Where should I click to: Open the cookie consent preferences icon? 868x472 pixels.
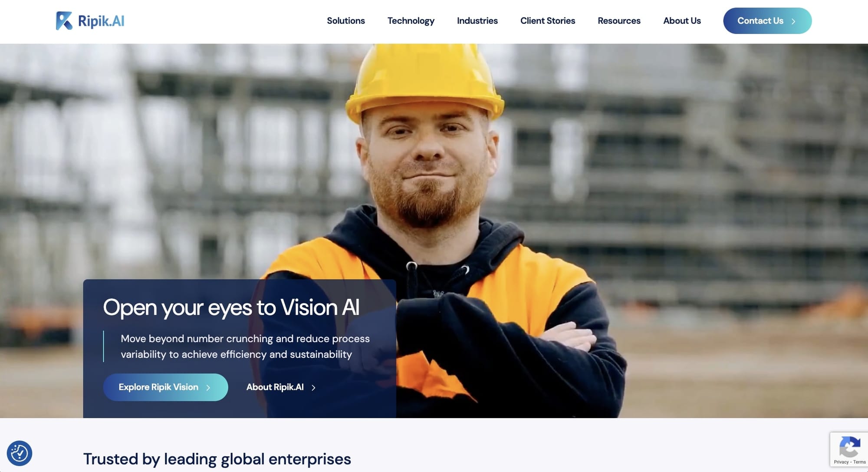20,453
